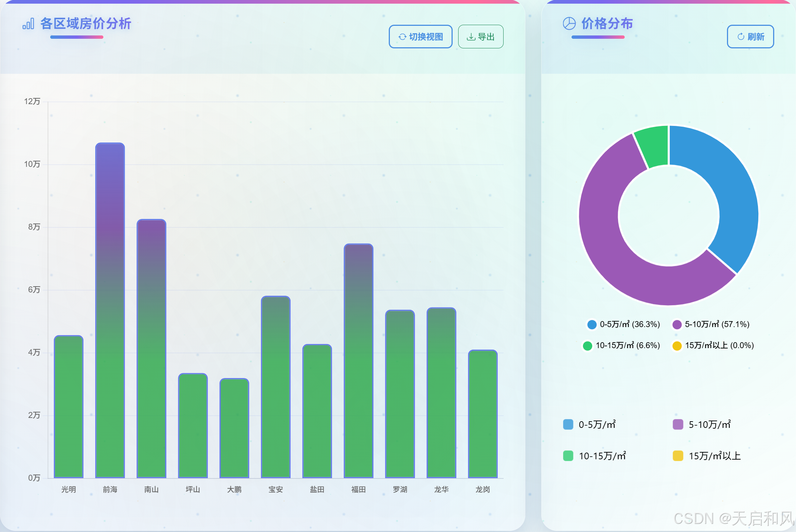Toggle legend item 10-15万/㎡ (6.6%)
796x532 pixels.
pos(621,346)
